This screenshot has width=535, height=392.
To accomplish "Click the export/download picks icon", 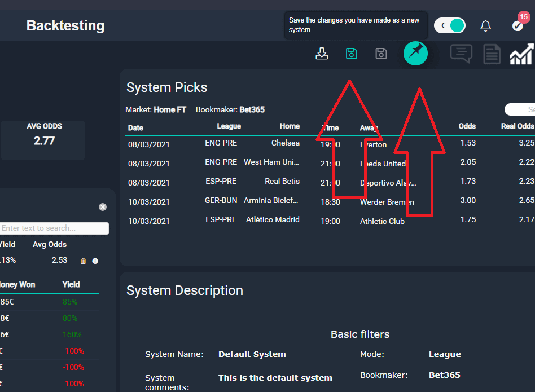I will pos(322,54).
